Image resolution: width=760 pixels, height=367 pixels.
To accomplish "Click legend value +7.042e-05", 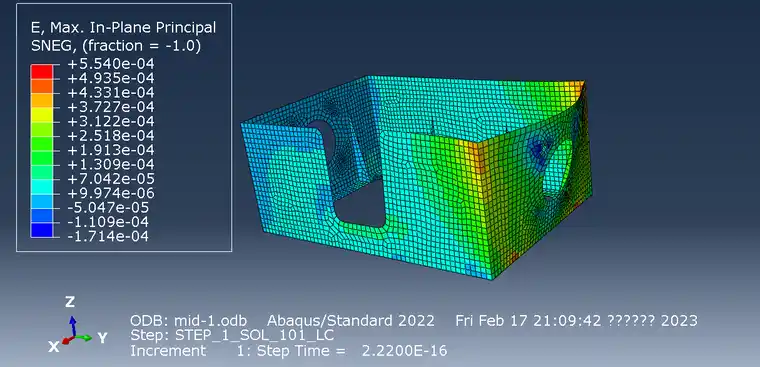I will [x=112, y=179].
